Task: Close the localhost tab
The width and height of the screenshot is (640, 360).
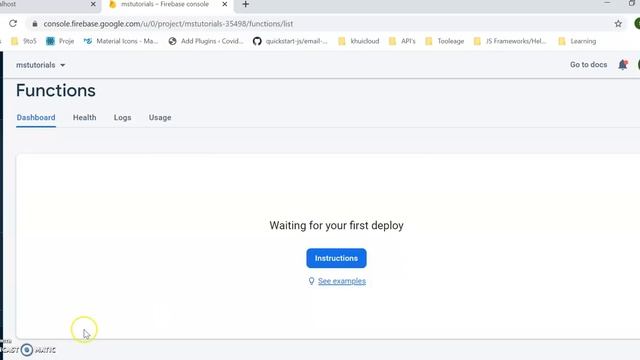Action: point(93,4)
